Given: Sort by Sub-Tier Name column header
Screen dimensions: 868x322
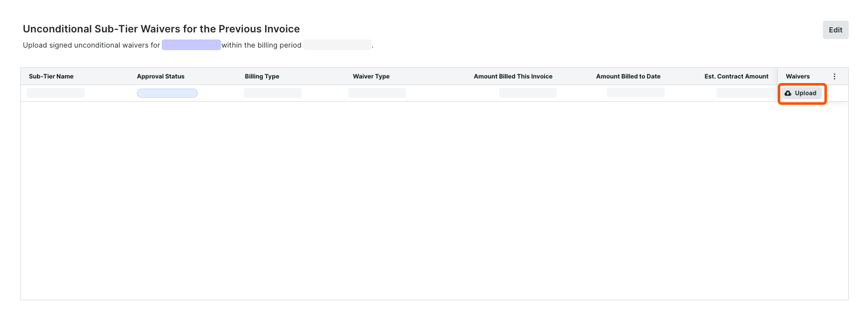Looking at the screenshot, I should click(x=51, y=76).
